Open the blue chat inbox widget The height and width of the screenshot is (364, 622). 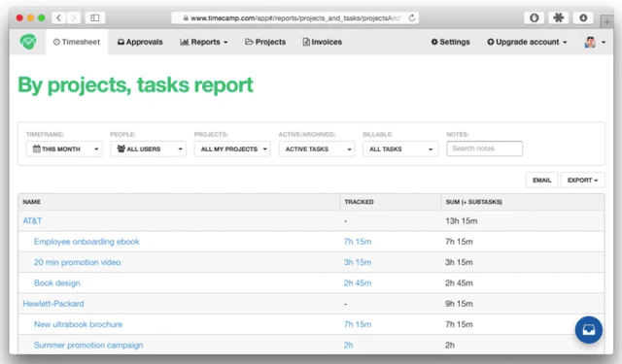pyautogui.click(x=589, y=329)
